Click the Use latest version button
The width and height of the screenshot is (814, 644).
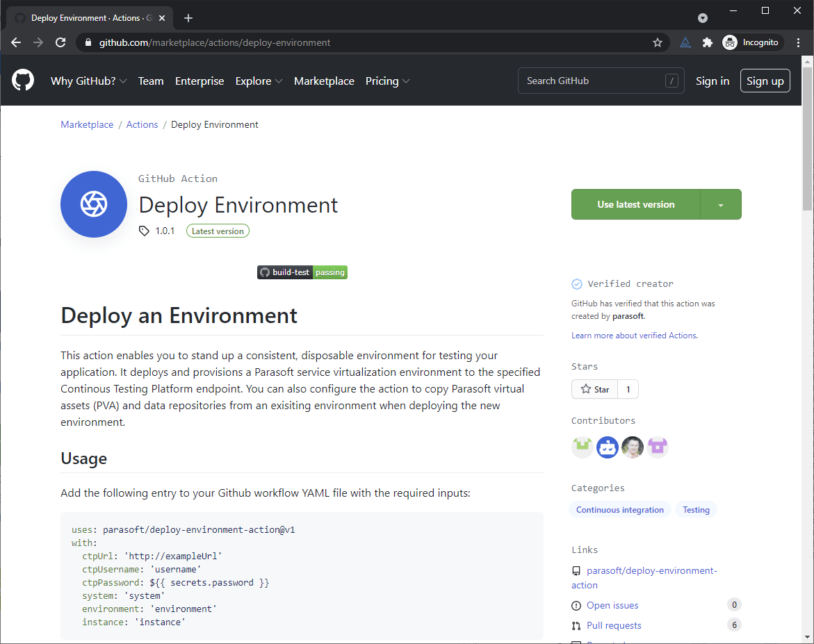pos(635,205)
